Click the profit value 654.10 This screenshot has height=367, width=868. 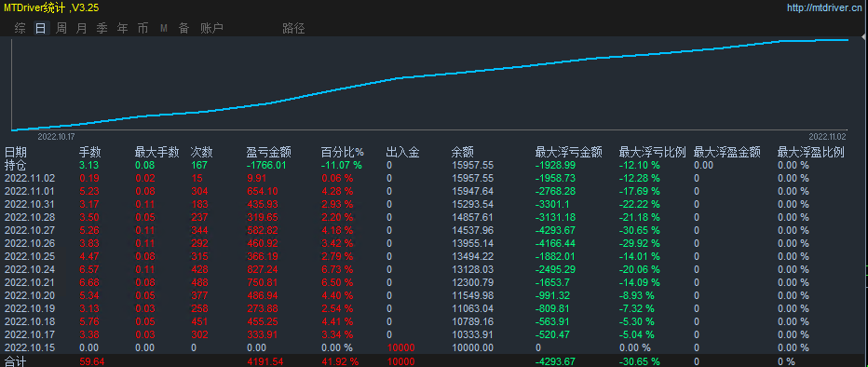point(262,191)
